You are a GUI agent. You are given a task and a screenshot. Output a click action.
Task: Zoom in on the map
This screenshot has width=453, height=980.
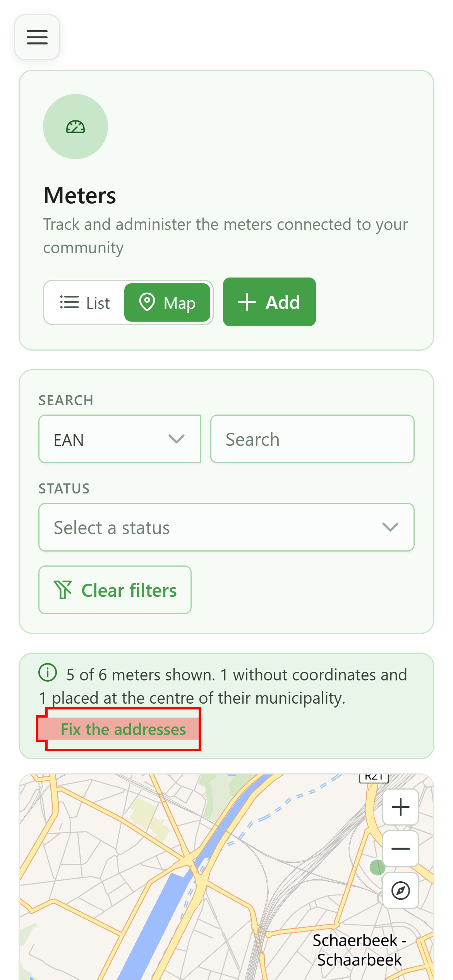pyautogui.click(x=400, y=807)
